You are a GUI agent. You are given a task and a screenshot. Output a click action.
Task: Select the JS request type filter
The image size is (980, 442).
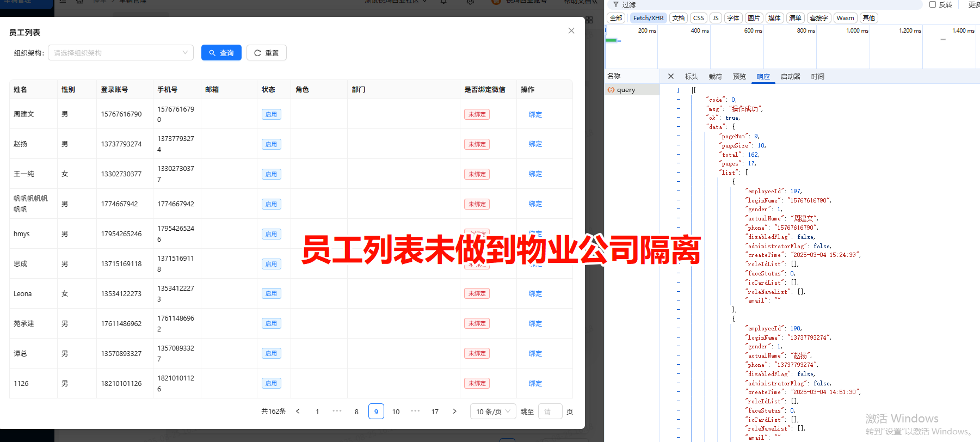pyautogui.click(x=716, y=18)
